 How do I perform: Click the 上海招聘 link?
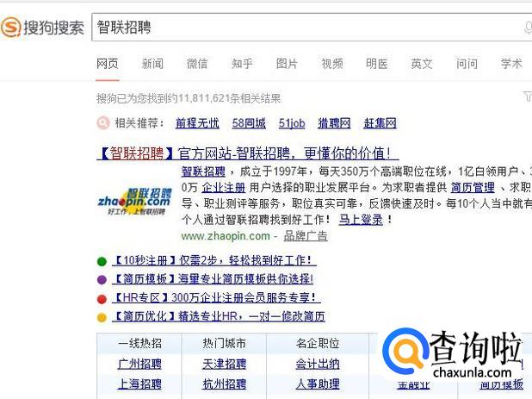[139, 384]
